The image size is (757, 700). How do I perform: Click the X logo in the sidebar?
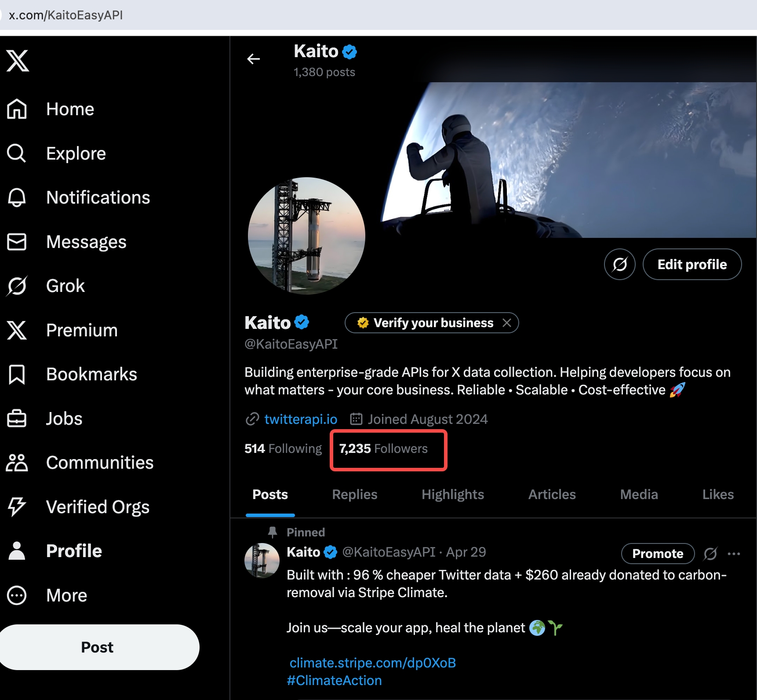point(18,61)
